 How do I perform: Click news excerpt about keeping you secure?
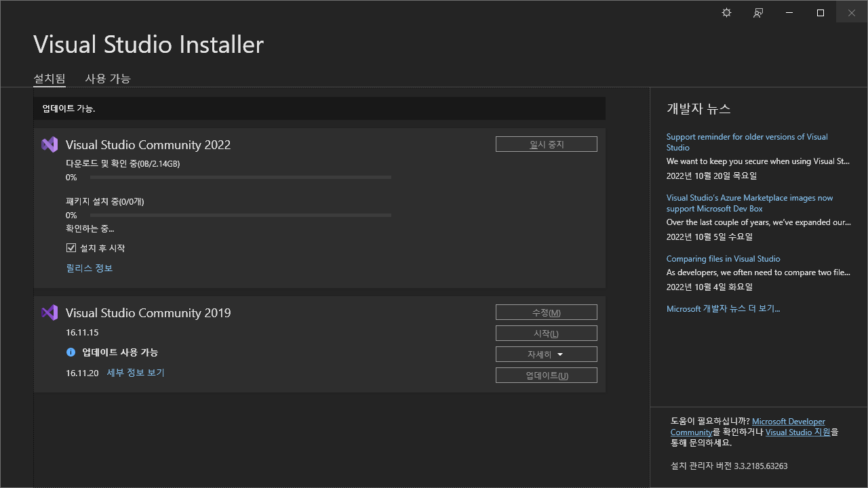pyautogui.click(x=758, y=161)
